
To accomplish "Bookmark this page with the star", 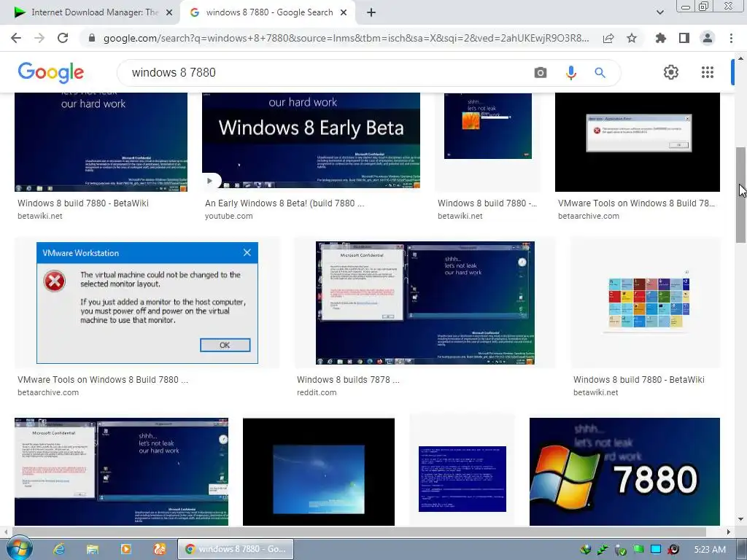I will pyautogui.click(x=632, y=38).
